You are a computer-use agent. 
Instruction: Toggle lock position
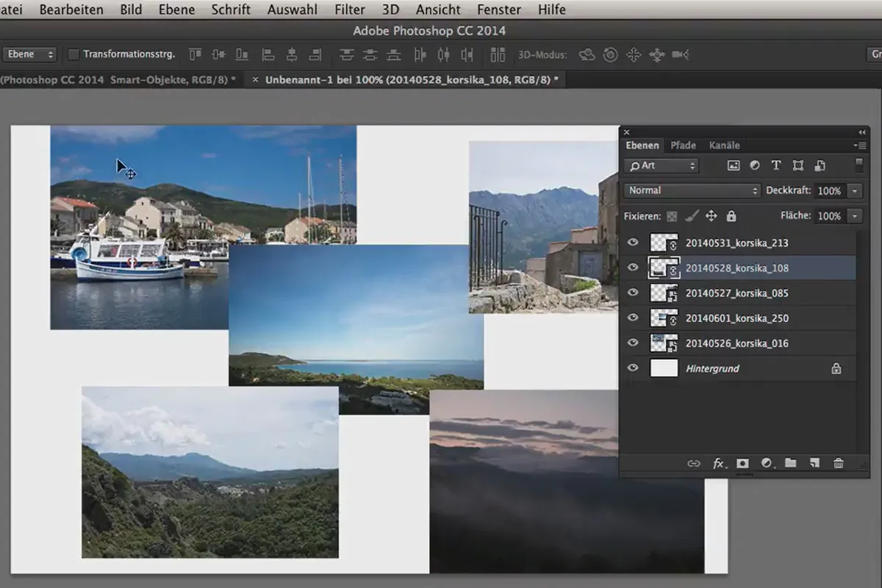(x=711, y=216)
